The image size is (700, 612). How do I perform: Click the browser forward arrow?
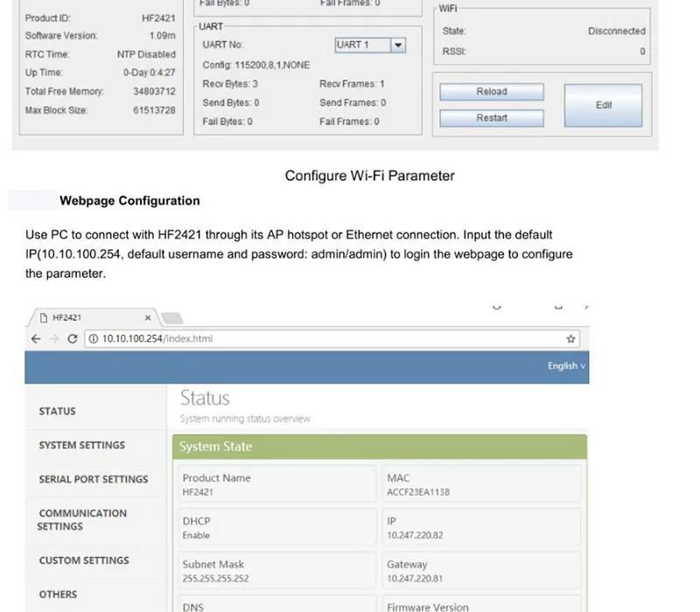click(54, 339)
